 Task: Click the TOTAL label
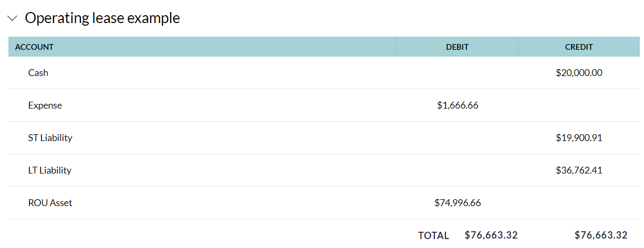click(x=433, y=235)
